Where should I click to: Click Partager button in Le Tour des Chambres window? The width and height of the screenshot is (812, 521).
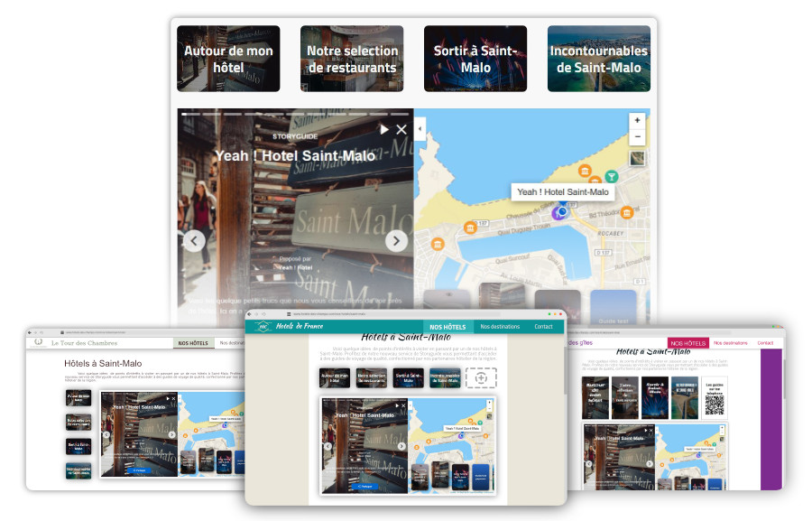140,470
